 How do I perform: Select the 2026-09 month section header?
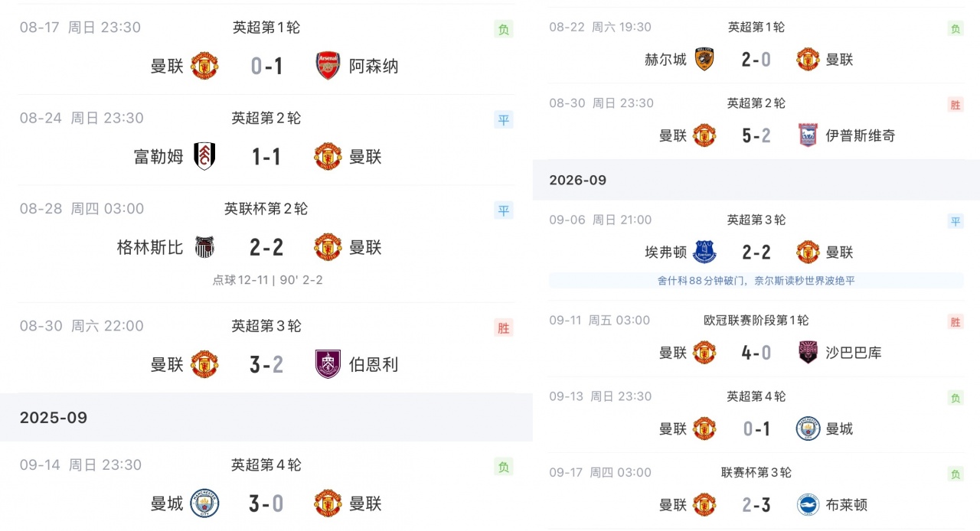756,180
